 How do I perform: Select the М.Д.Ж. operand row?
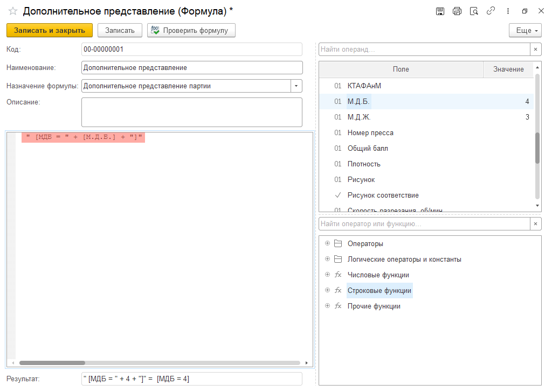pyautogui.click(x=359, y=117)
